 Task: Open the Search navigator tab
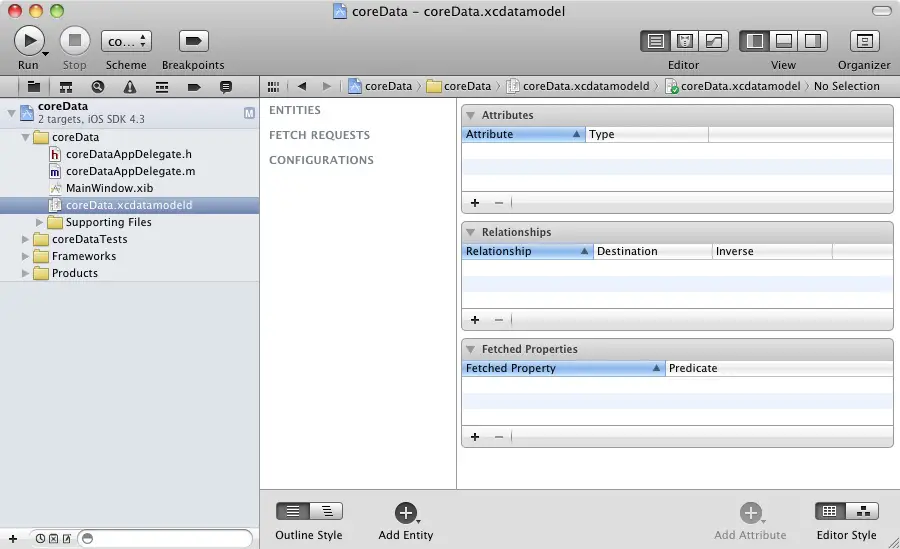pos(98,87)
